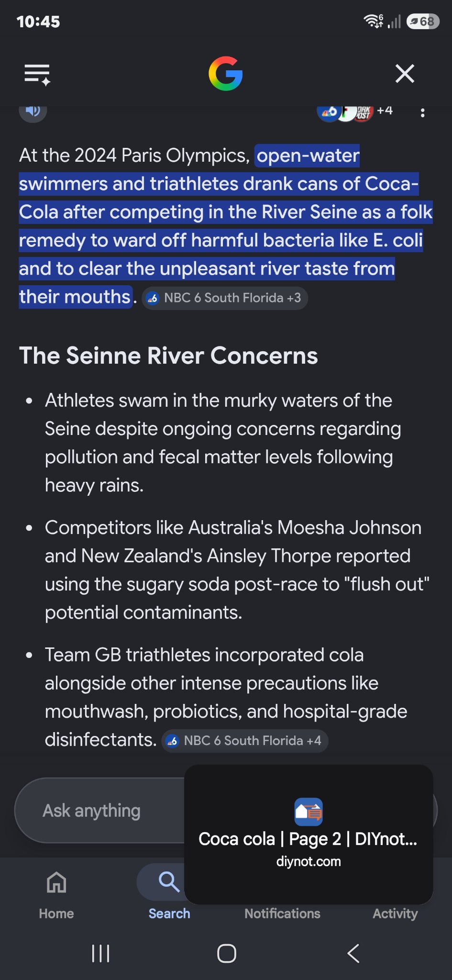The width and height of the screenshot is (452, 980).
Task: Tap the speaker listen icon
Action: (33, 111)
